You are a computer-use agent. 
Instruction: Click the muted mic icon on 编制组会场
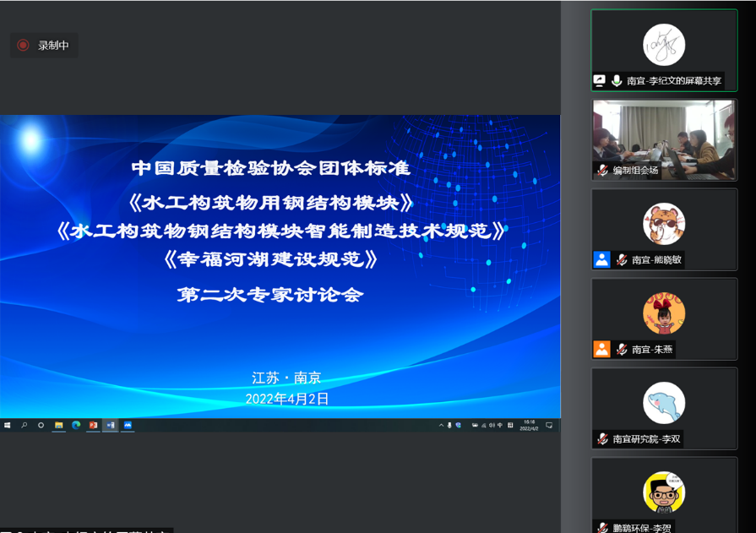602,170
